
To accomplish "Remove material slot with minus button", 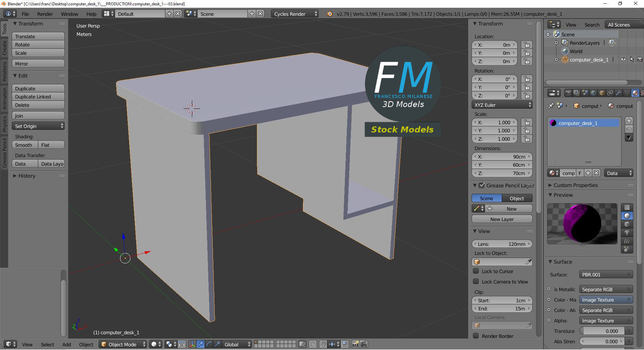I will coord(629,129).
